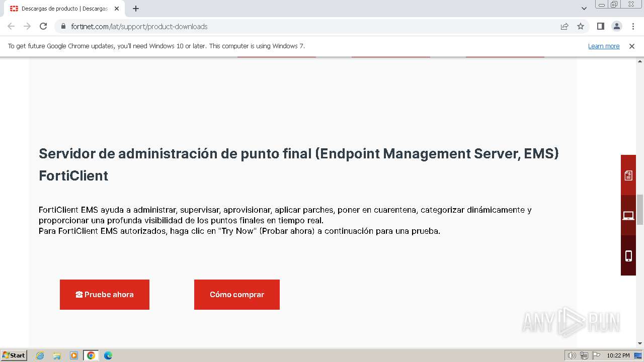This screenshot has height=362, width=644.
Task: Expand the tab search dropdown
Action: point(584,9)
